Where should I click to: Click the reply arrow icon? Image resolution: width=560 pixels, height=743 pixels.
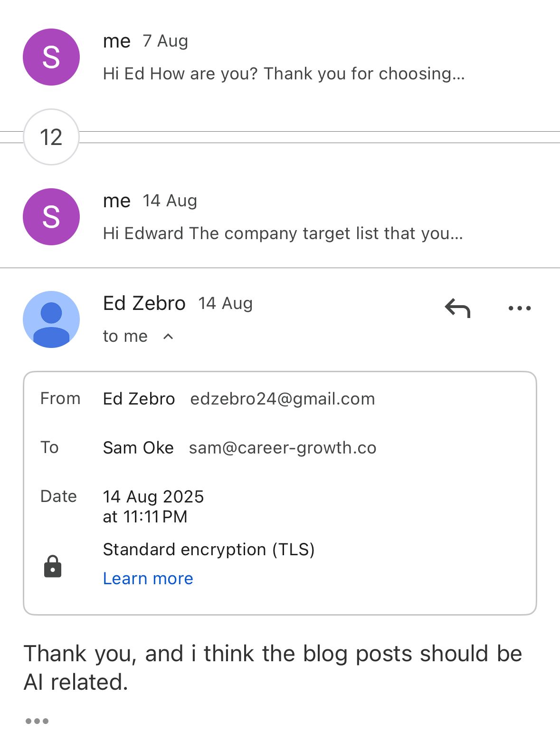point(457,308)
